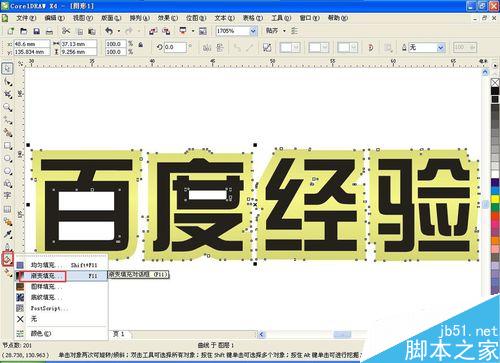Click horizontal scrollbar left arrow
This screenshot has width=500, height=363.
click(262, 334)
